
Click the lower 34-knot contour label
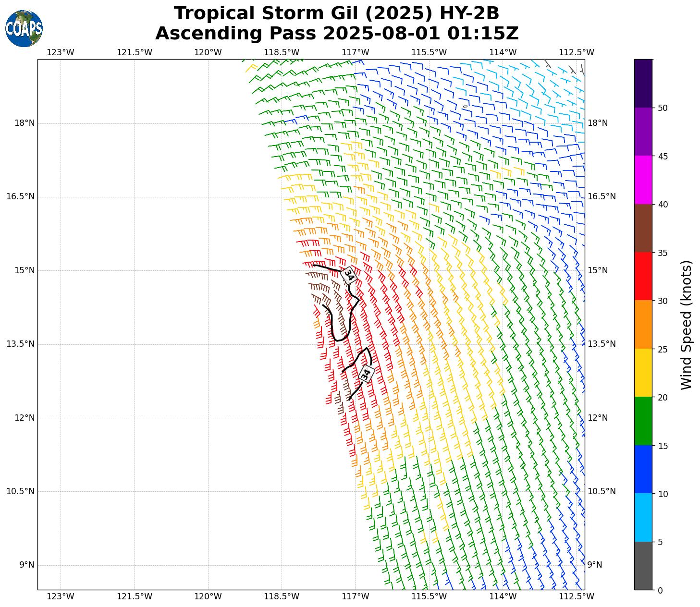pos(366,374)
